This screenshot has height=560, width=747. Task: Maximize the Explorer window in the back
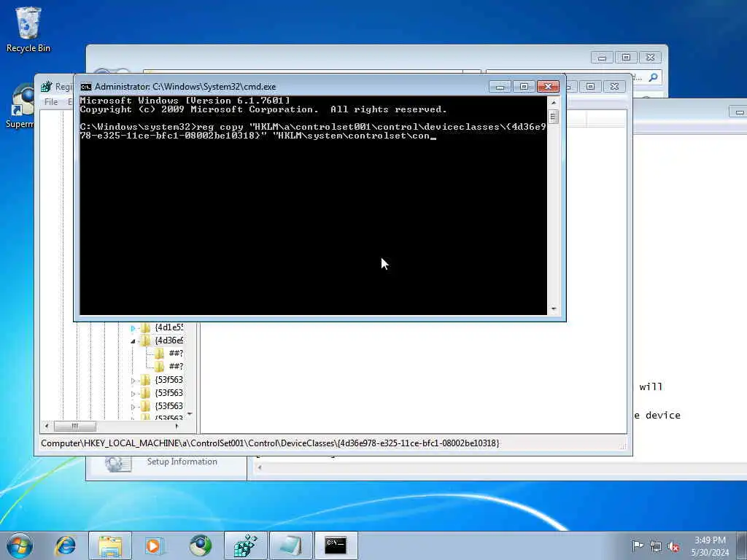(x=626, y=58)
